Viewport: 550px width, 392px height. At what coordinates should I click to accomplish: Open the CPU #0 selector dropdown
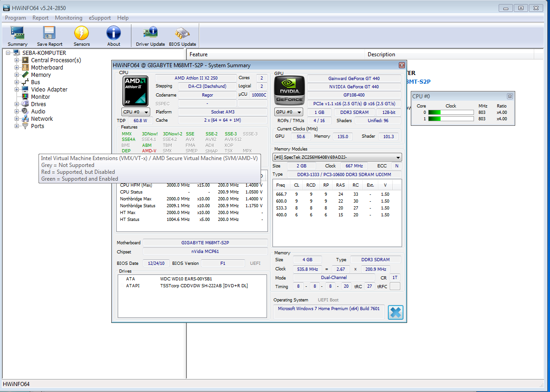click(136, 112)
